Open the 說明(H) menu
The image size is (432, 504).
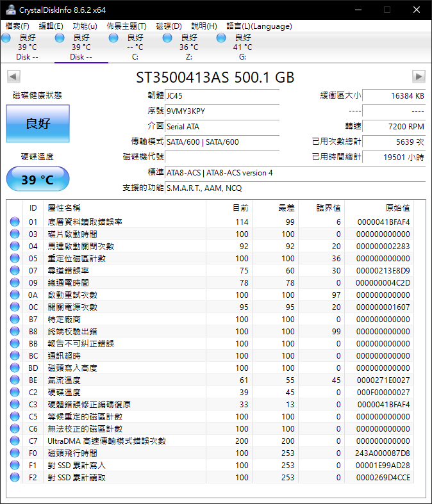[204, 26]
